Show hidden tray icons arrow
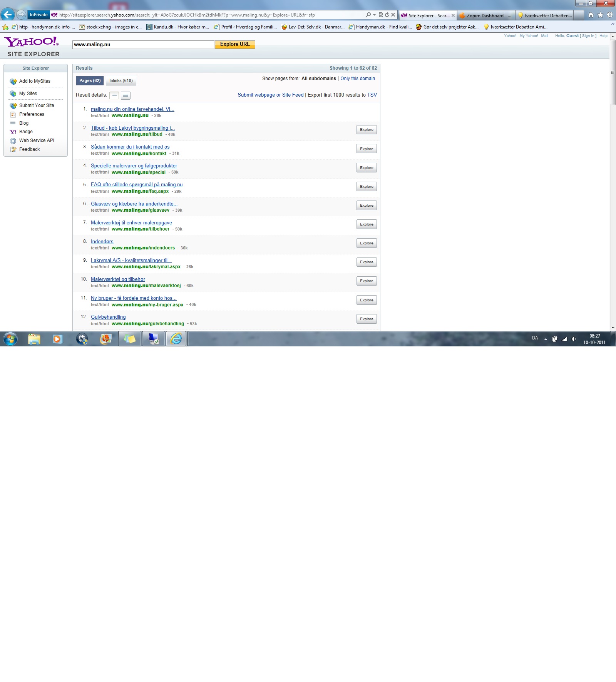Image resolution: width=616 pixels, height=682 pixels. (546, 339)
